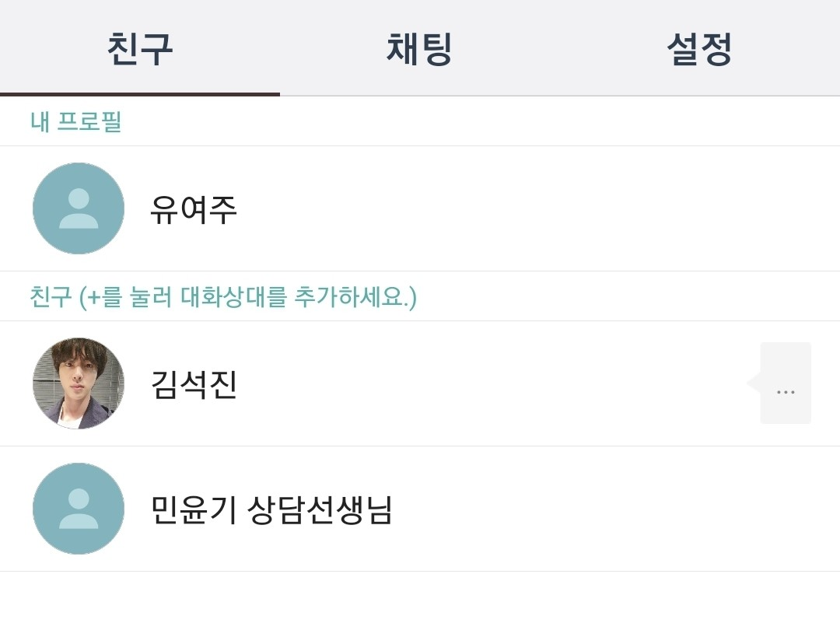Screen dimensions: 840x630
Task: Click the 친구 (+를 눌러...) hint header
Action: [x=223, y=297]
